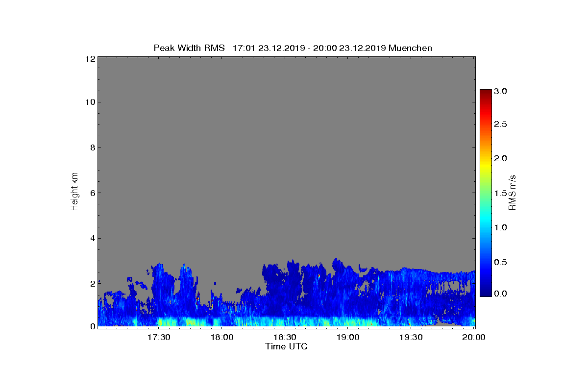Click the 19:00 time tick label
This screenshot has height=392, width=588.
pyautogui.click(x=347, y=338)
